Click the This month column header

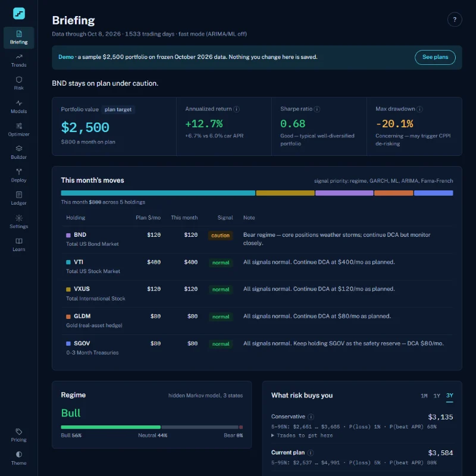[x=184, y=218]
